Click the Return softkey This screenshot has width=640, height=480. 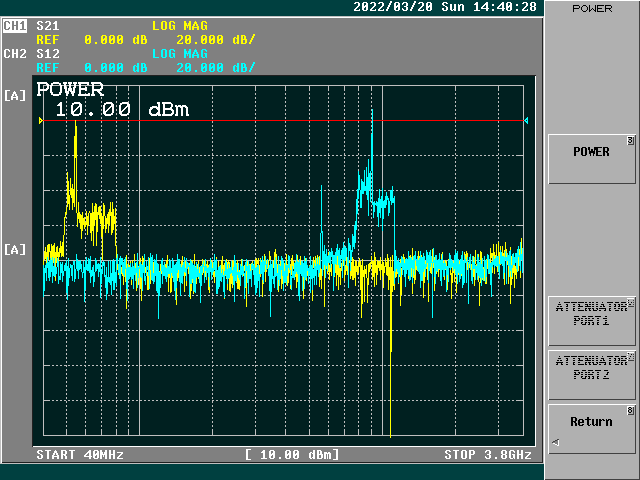[x=591, y=429]
